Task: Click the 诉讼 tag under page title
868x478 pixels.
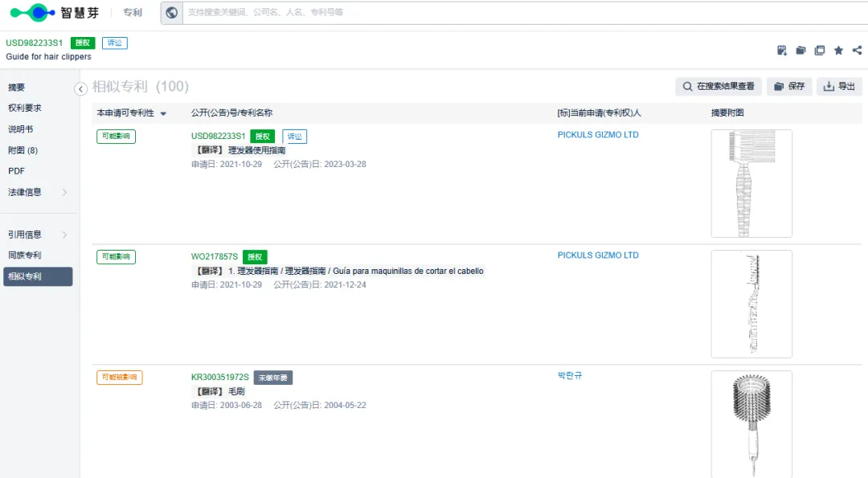Action: pos(115,43)
